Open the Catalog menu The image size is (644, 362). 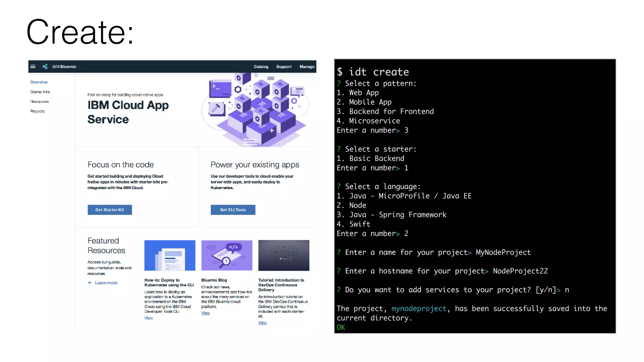click(261, 67)
